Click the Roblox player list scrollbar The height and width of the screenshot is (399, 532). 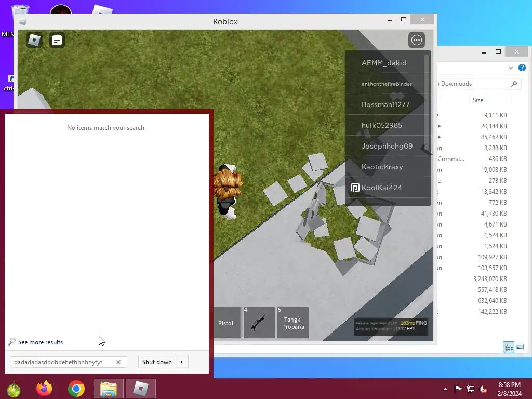[x=427, y=102]
